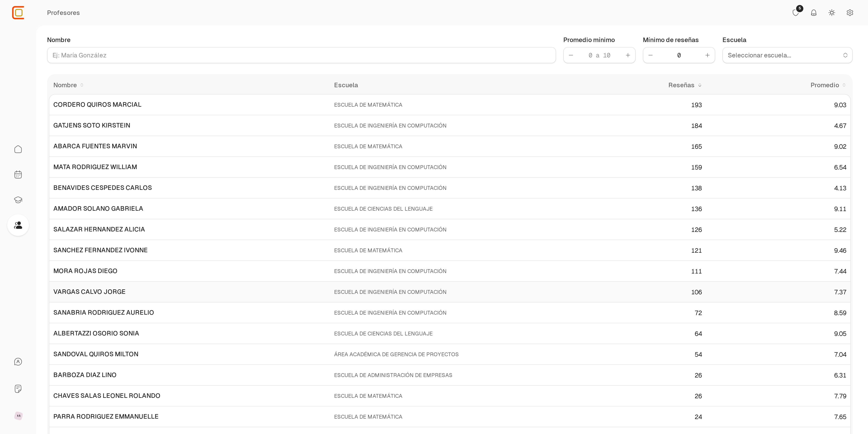The image size is (868, 434).
Task: Decrease Promedio mínimo with minus button
Action: (x=571, y=55)
